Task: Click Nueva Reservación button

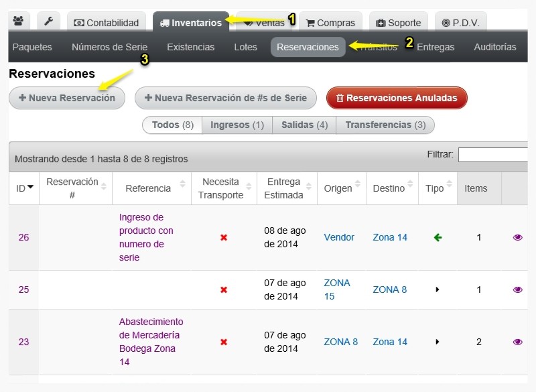Action: [67, 98]
